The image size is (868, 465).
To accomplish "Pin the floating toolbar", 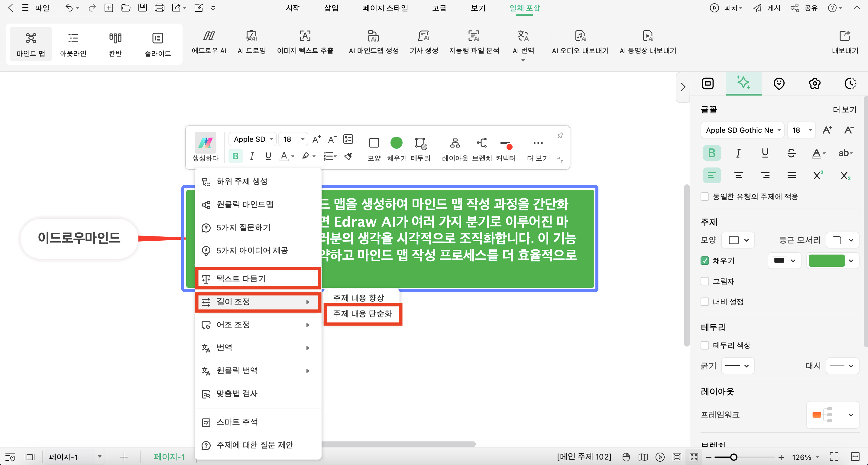I will point(560,135).
